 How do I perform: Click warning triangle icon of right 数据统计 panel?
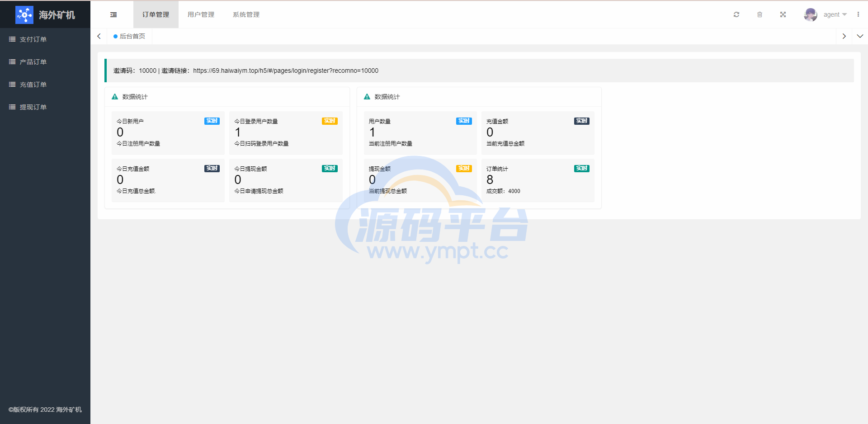[367, 97]
